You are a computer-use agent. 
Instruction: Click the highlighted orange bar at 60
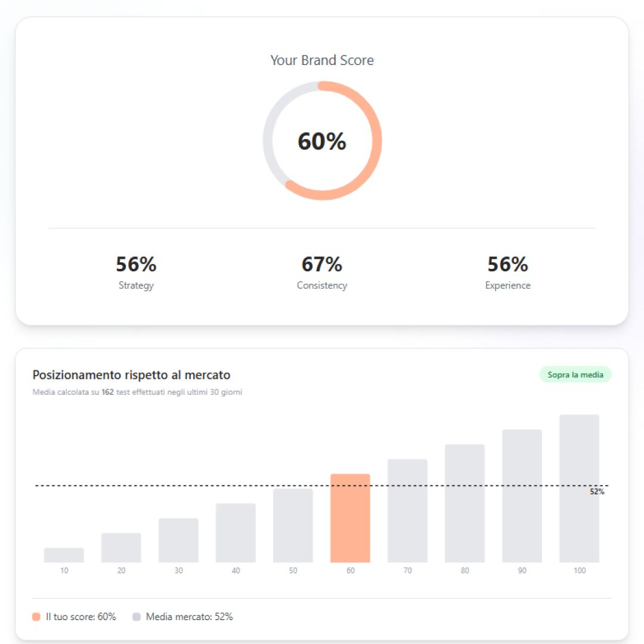coord(350,518)
